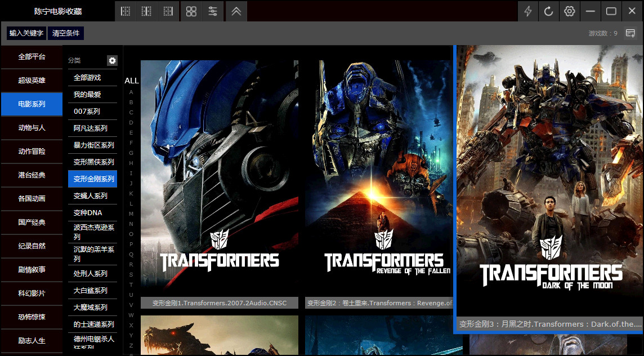
Task: Open category settings gear next to 分类
Action: pyautogui.click(x=112, y=60)
